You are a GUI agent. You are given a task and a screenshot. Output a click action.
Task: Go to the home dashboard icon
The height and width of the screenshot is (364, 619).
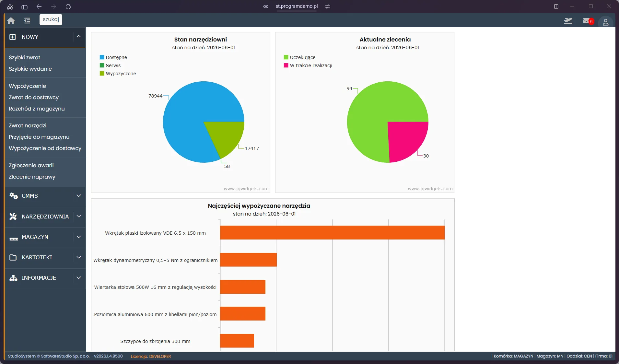coord(11,20)
